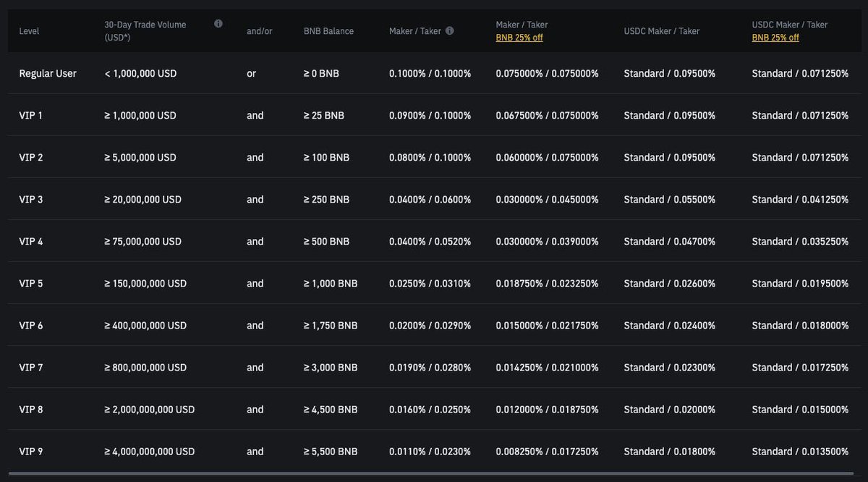The width and height of the screenshot is (868, 482).
Task: Click the 'Standard / 0.04700%' USDC fee cell
Action: click(670, 241)
